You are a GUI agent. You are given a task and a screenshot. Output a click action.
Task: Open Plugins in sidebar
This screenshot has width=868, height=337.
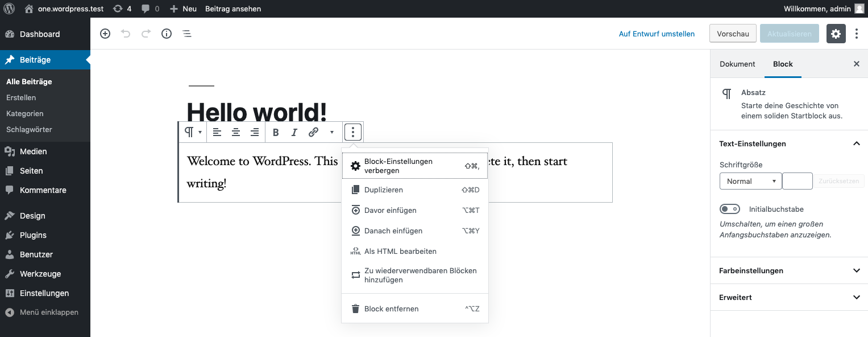coord(45,235)
